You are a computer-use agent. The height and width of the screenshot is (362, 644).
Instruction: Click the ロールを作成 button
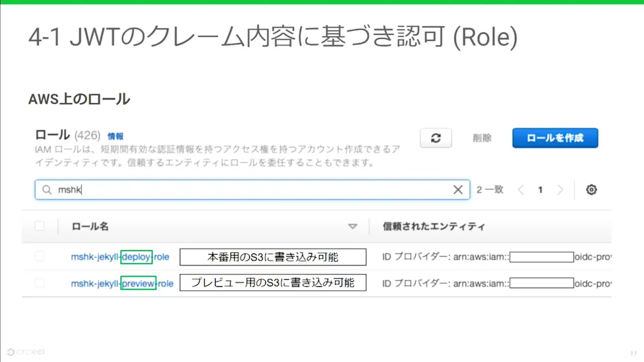point(555,138)
